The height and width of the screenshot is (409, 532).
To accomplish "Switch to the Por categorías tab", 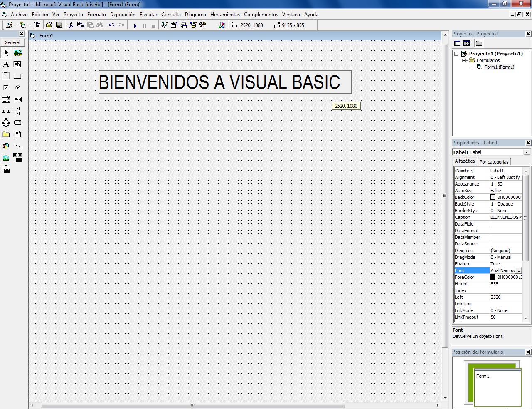I will tap(494, 162).
